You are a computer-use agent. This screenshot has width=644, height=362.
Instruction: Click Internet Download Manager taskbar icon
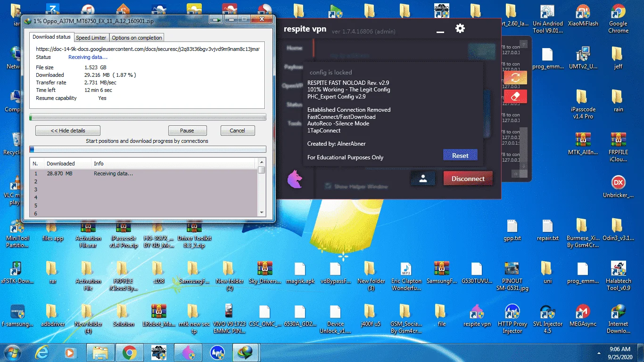pyautogui.click(x=246, y=352)
